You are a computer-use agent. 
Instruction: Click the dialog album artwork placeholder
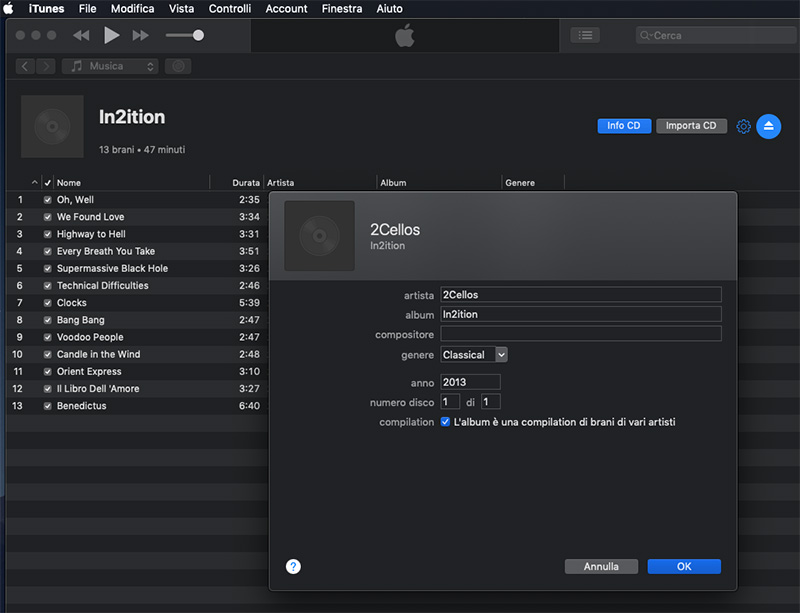click(x=319, y=236)
